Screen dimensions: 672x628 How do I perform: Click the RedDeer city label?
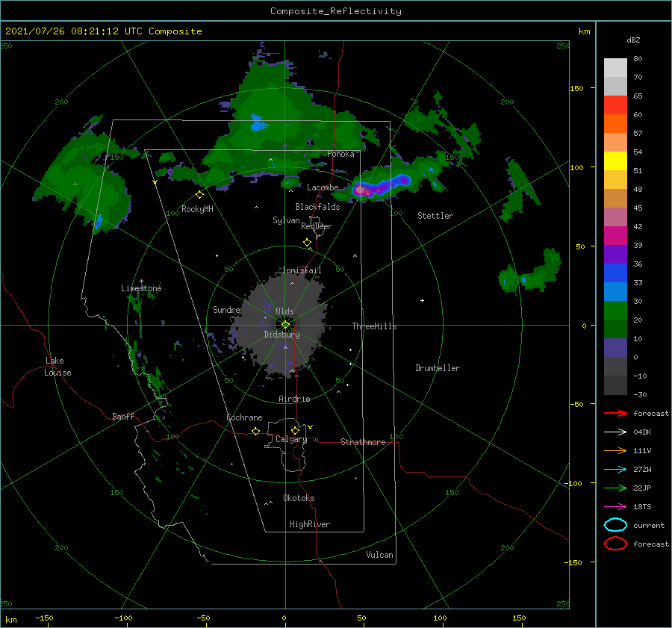pyautogui.click(x=317, y=226)
